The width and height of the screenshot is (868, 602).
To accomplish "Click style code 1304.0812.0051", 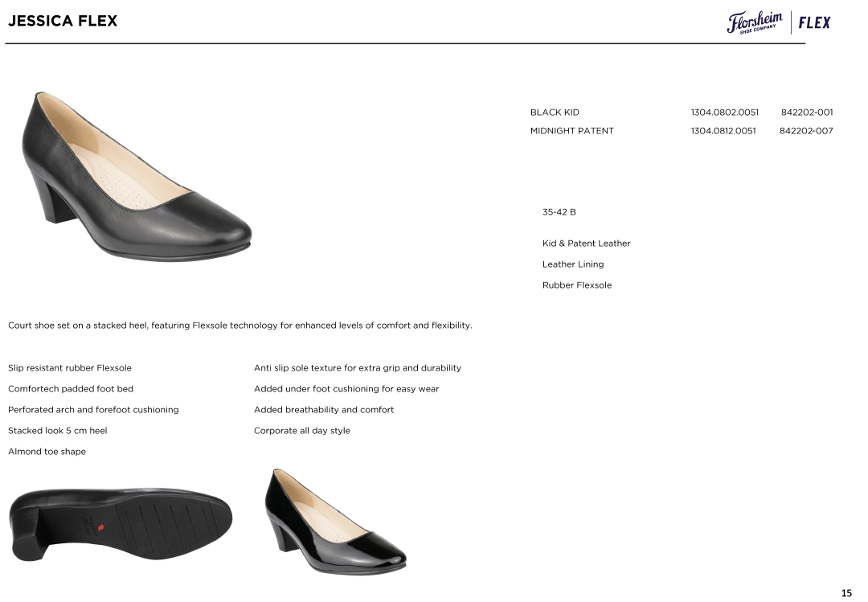I will coord(723,131).
